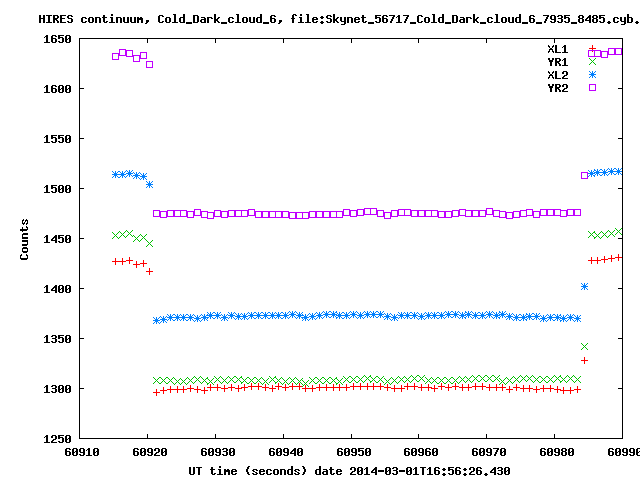This screenshot has width=640, height=480.
Task: Click the green cross marker beside YR1 legend
Action: coord(592,62)
